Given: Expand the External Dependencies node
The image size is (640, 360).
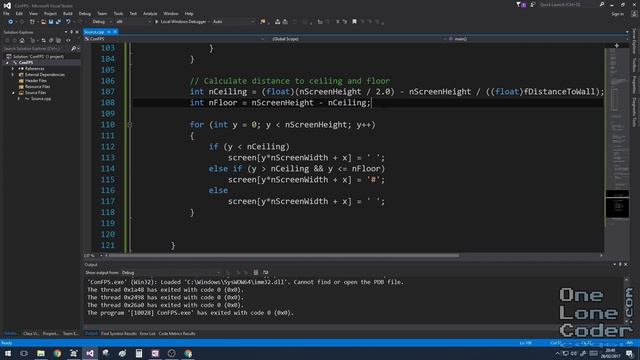Looking at the screenshot, I should (13, 75).
